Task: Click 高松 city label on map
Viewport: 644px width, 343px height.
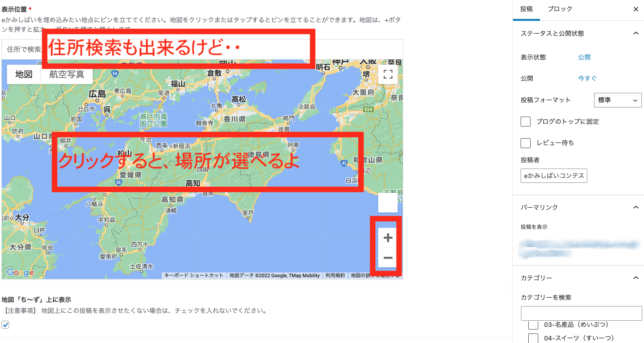Action: (x=239, y=99)
